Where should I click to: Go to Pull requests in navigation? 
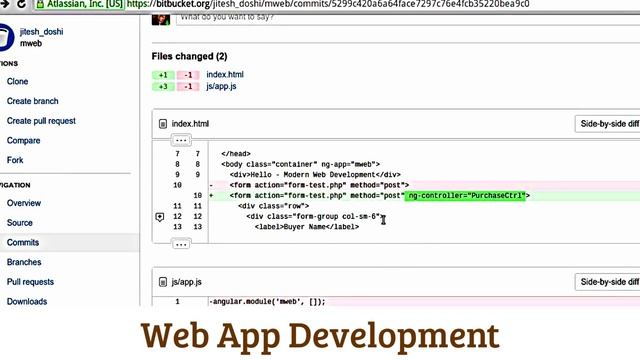(x=30, y=282)
